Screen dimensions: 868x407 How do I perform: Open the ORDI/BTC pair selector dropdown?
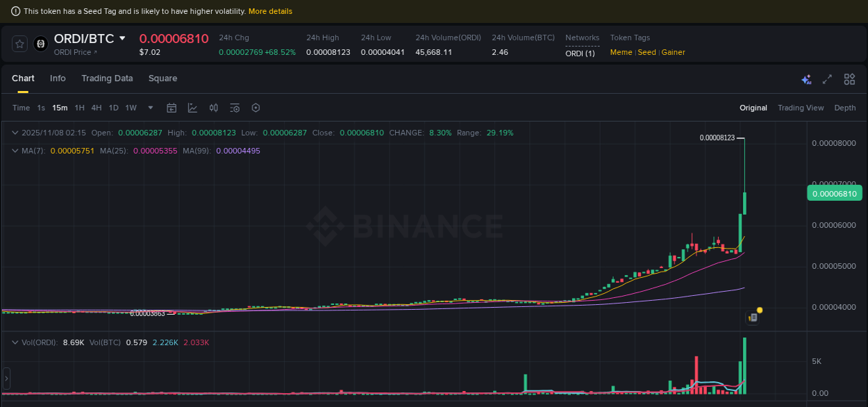tap(122, 38)
